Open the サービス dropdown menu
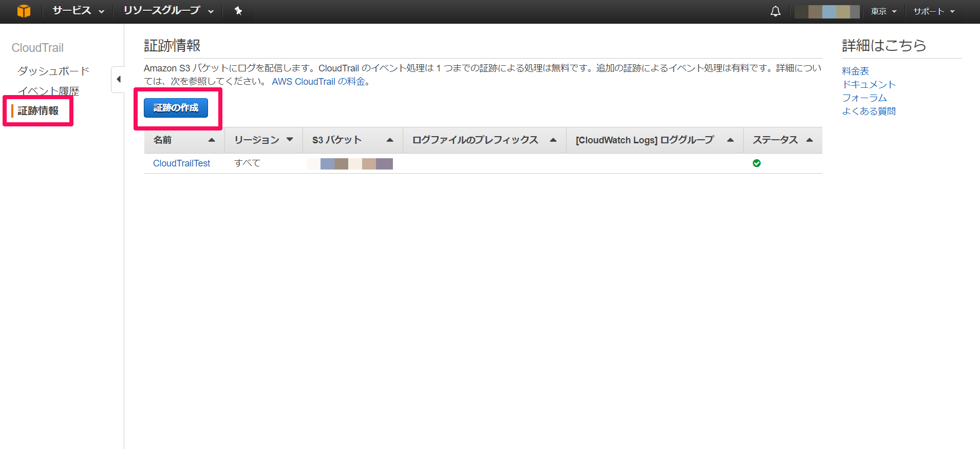Viewport: 980px width, 449px height. coord(78,11)
